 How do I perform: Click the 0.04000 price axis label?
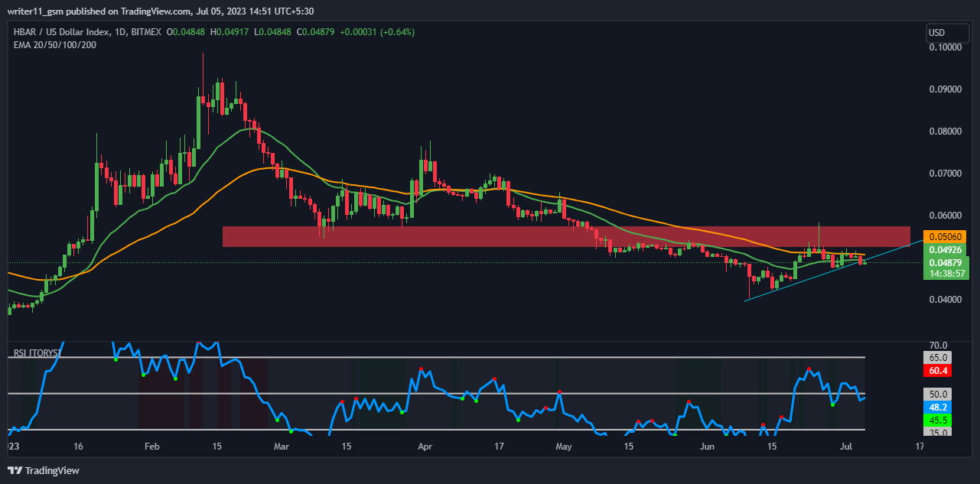944,299
